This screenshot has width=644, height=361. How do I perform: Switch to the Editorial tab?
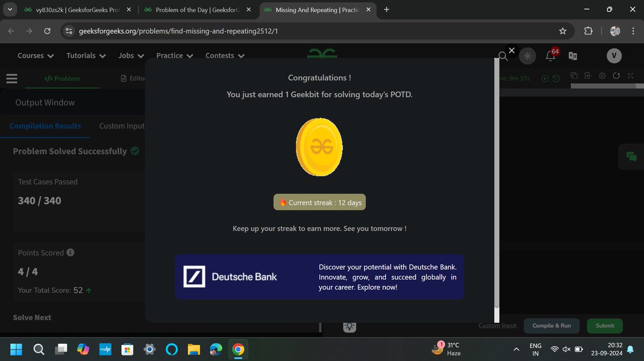(x=134, y=78)
